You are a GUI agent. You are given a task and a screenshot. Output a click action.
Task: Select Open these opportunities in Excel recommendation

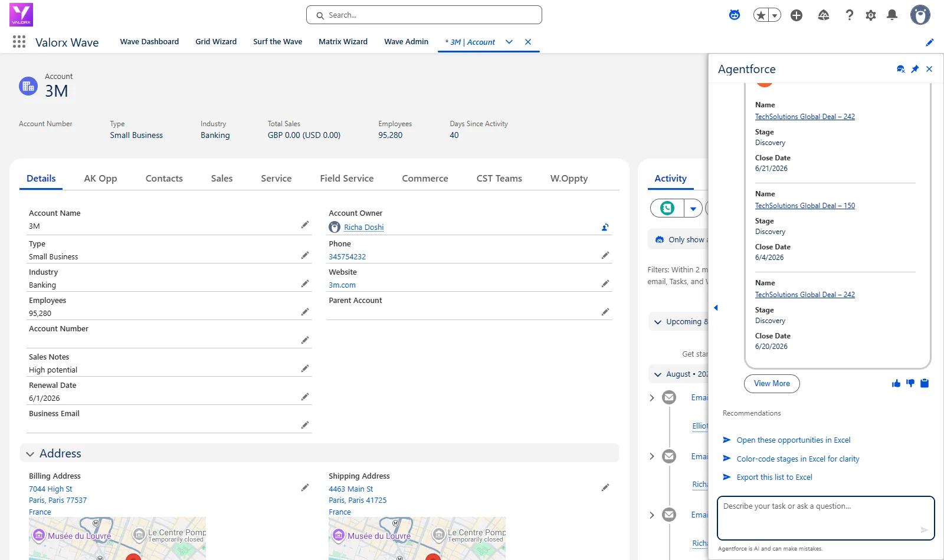(x=794, y=440)
